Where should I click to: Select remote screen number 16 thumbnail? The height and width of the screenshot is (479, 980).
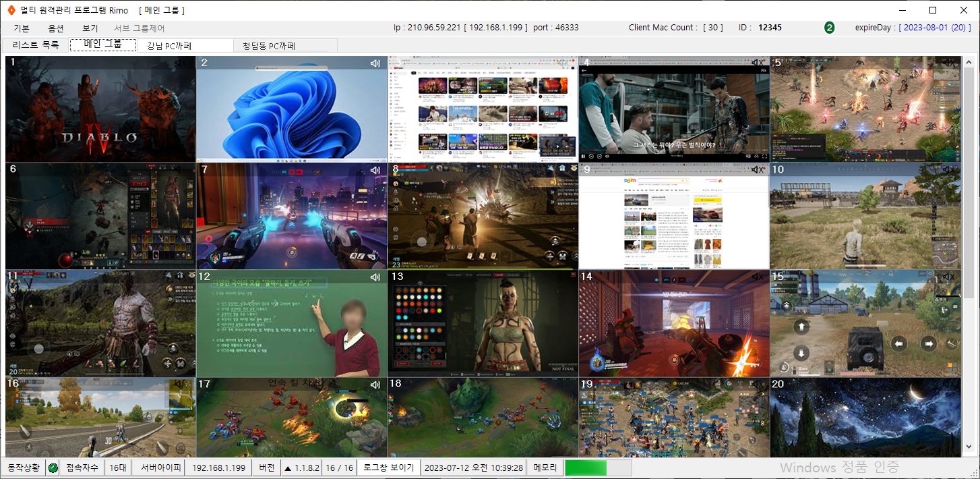pyautogui.click(x=100, y=418)
